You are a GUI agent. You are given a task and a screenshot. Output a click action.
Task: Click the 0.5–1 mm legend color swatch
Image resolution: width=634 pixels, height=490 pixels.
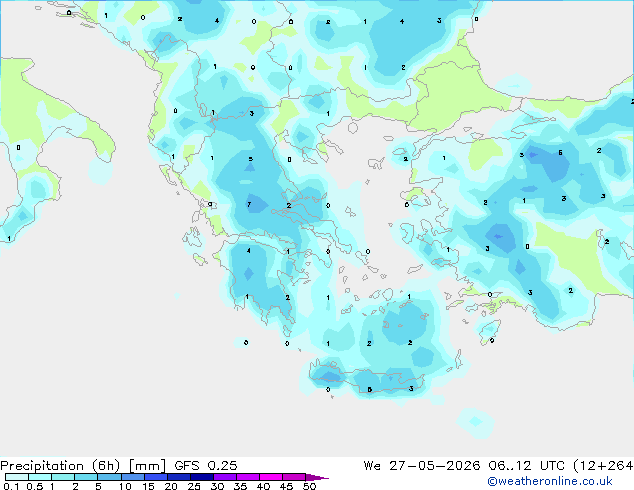click(40, 477)
